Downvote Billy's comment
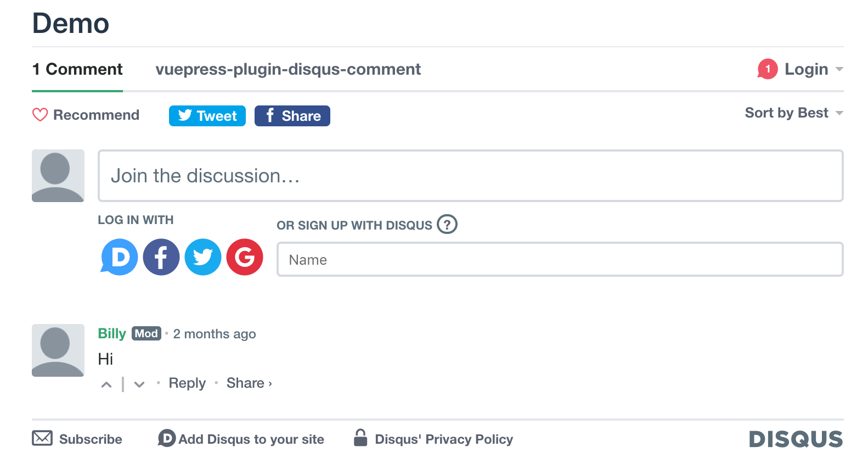868x469 pixels. point(139,384)
